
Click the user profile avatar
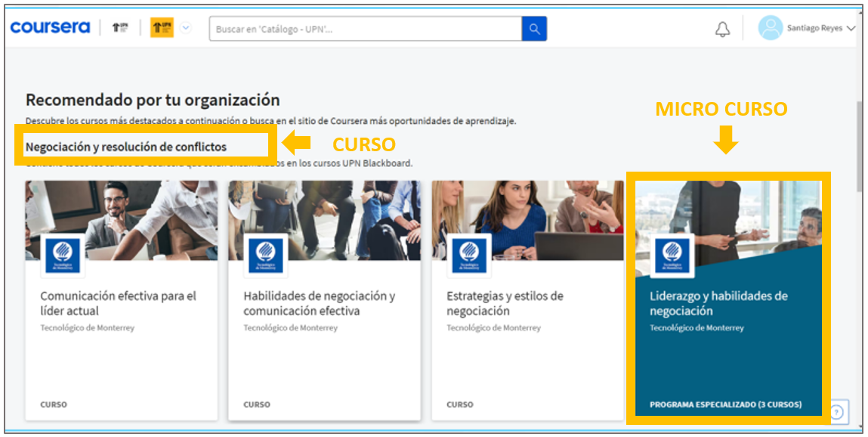(x=770, y=28)
